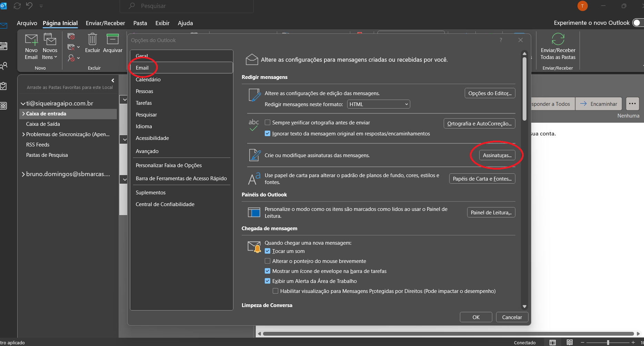Click the Send/Receive sync icon in title bar
This screenshot has height=346, width=644.
click(17, 6)
